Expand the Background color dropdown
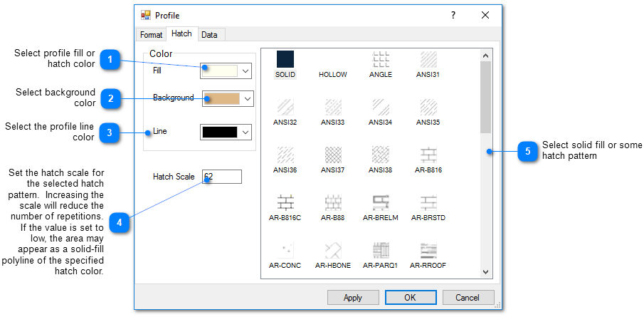Image resolution: width=644 pixels, height=317 pixels. click(247, 98)
